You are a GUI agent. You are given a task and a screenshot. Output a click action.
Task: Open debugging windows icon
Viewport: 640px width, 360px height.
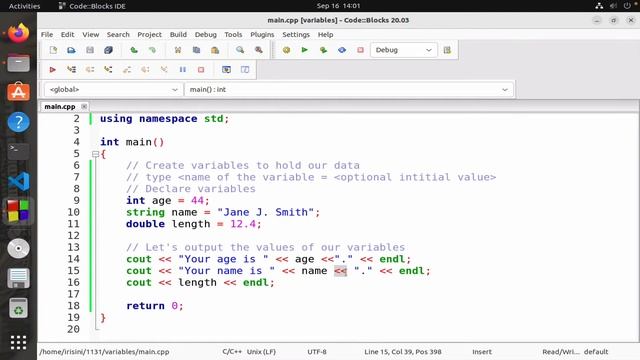[x=226, y=69]
